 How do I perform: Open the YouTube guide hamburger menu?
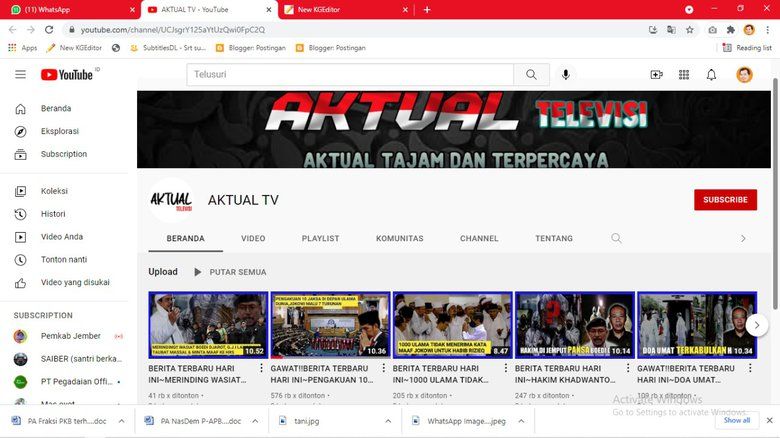pos(20,75)
